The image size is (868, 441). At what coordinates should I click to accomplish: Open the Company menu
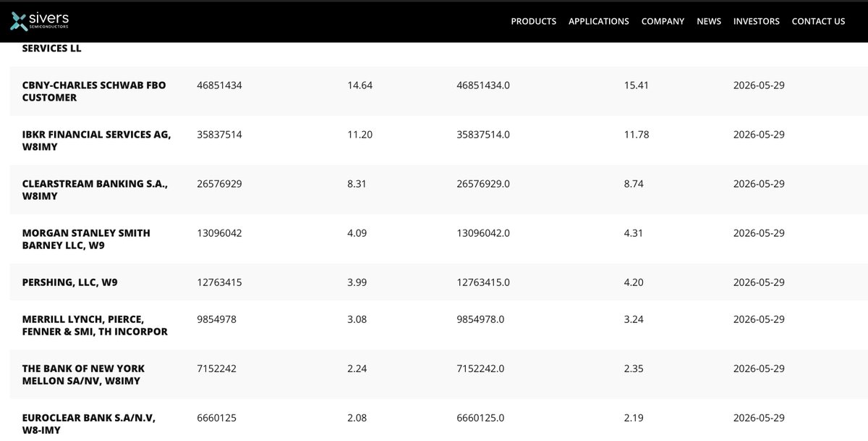coord(663,22)
